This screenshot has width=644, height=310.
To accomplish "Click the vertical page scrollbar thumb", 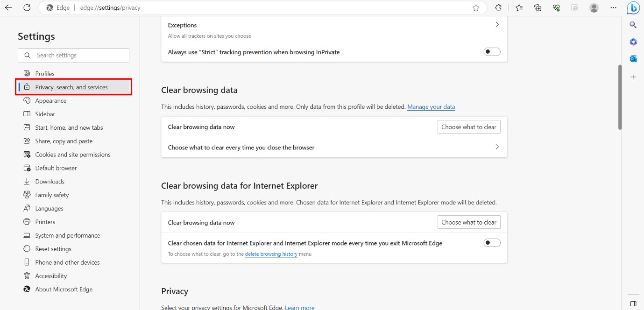I will [x=620, y=97].
